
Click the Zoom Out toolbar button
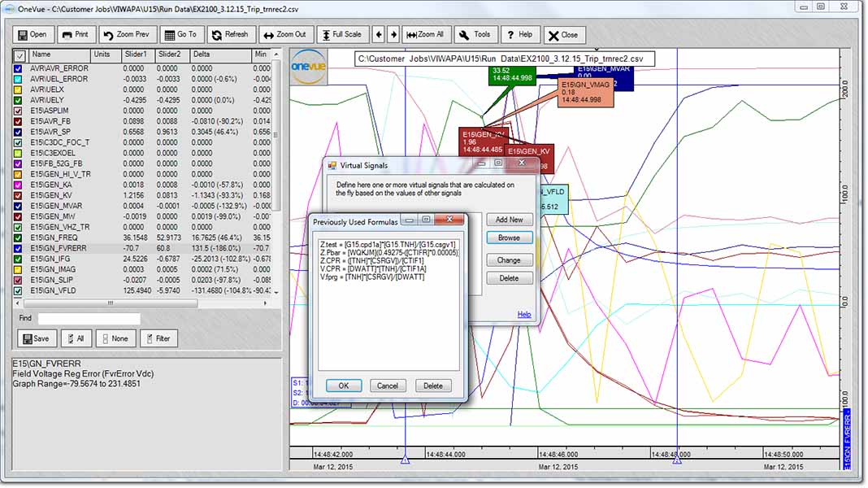[284, 35]
